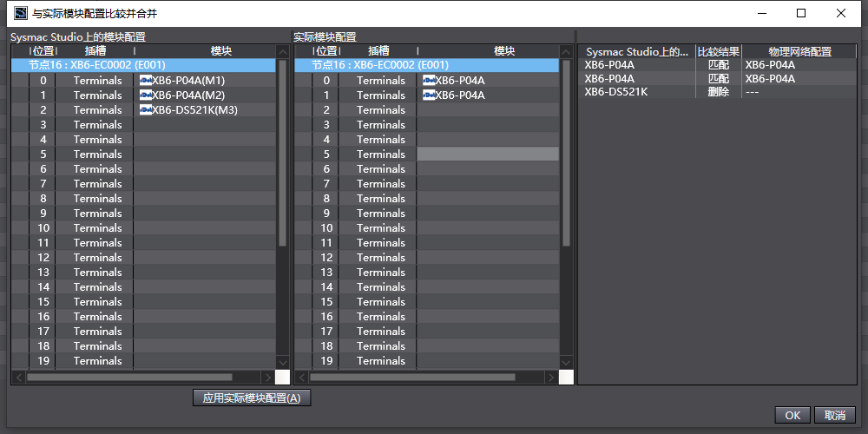Click the slot 0 XB6-P04A icon in actual configuration

point(429,80)
